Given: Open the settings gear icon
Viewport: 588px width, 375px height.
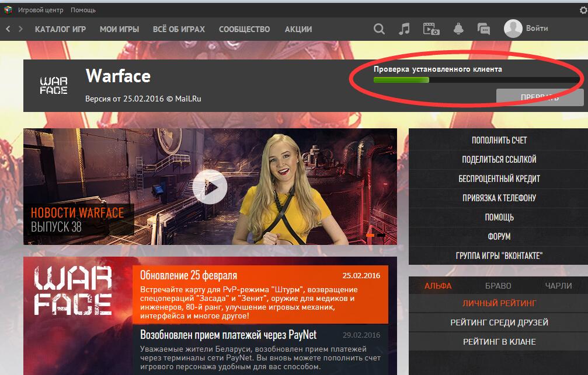Looking at the screenshot, I should 583,10.
